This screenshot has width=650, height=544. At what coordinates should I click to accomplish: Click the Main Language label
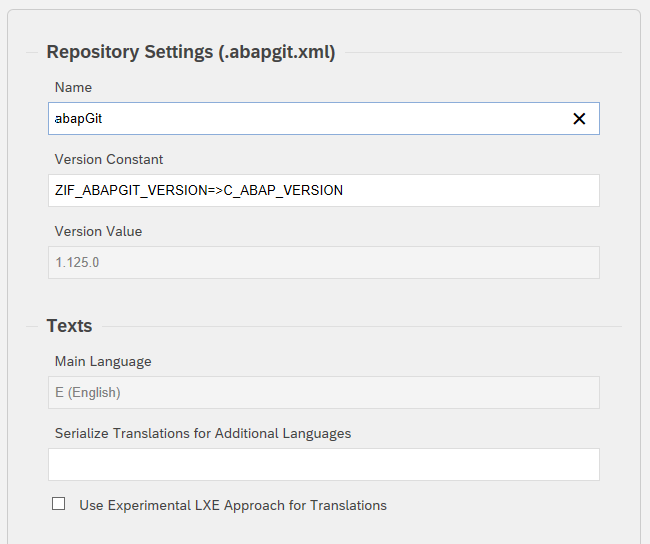[103, 362]
